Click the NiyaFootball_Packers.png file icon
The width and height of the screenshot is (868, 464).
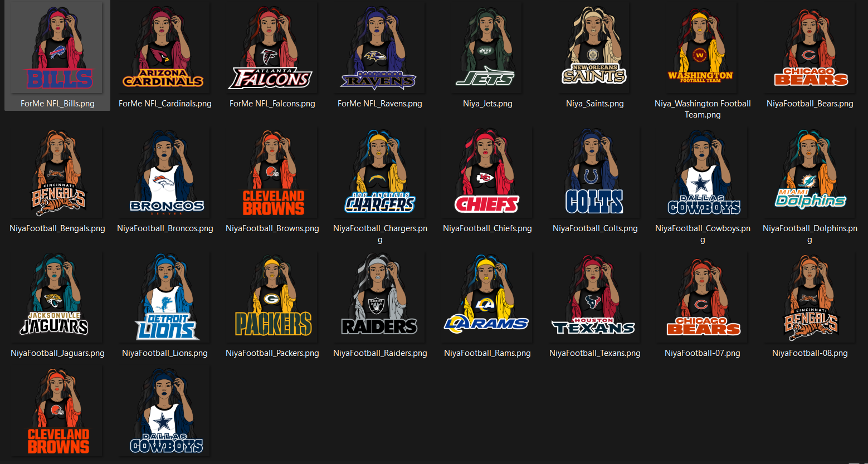[272, 299]
